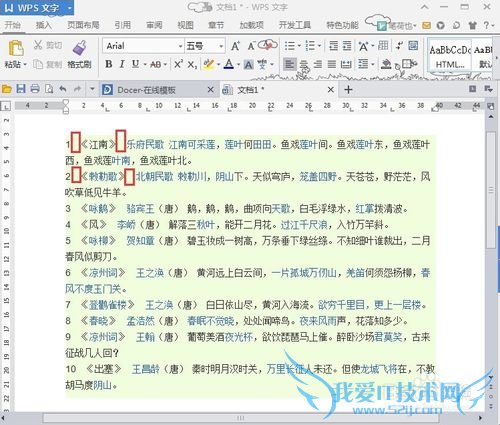The image size is (500, 425).
Task: Open the 视图 ribbon tab
Action: [185, 25]
